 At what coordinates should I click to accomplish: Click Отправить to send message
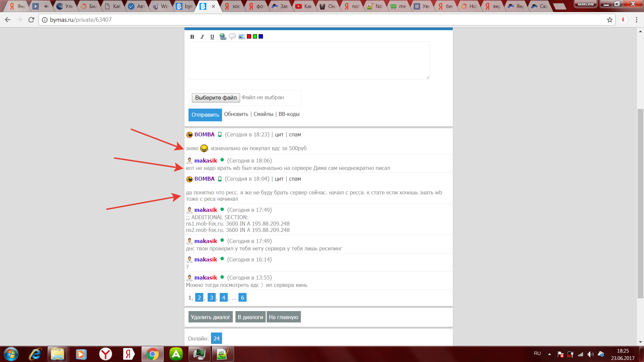(x=205, y=115)
